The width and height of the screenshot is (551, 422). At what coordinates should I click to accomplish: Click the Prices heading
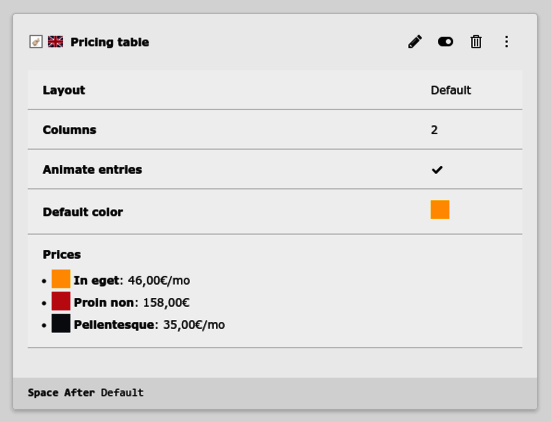coord(62,254)
